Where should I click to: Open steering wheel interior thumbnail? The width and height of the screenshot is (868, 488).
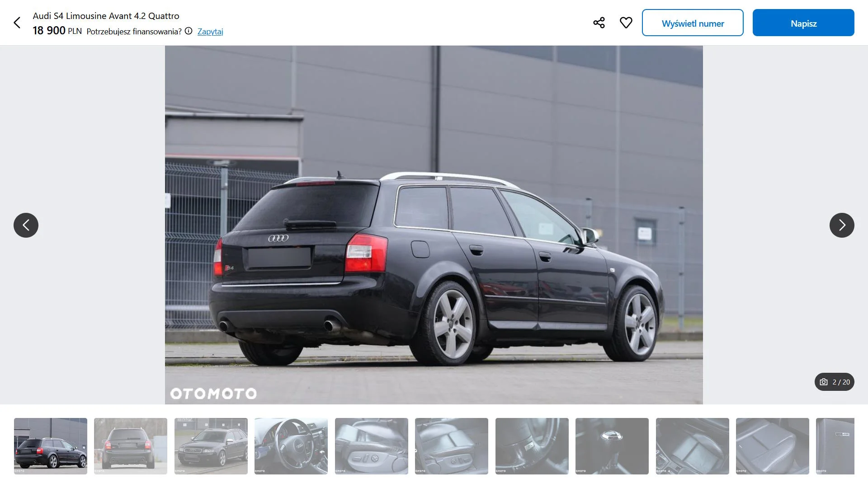(x=291, y=446)
